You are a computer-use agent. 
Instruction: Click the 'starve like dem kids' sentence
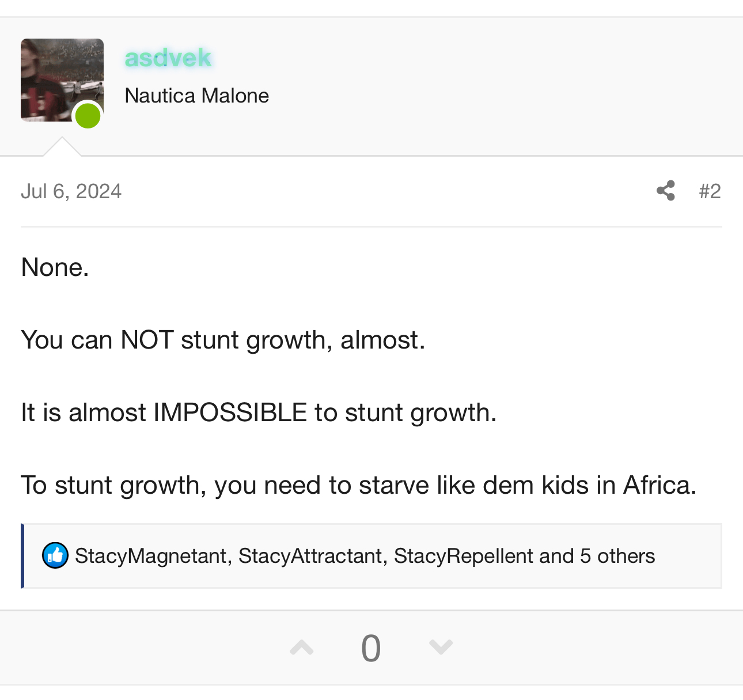[359, 485]
